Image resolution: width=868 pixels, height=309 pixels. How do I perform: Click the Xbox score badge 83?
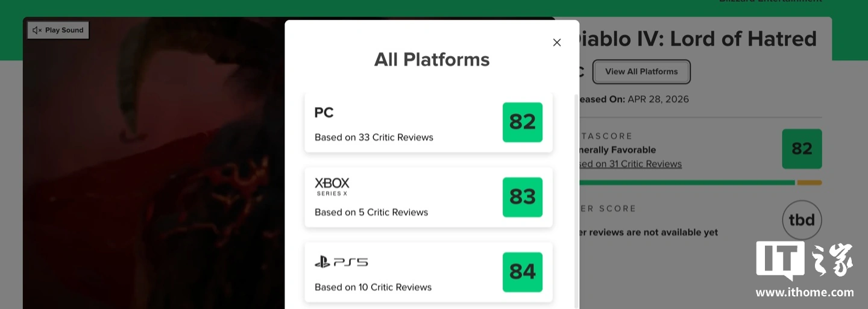[523, 197]
